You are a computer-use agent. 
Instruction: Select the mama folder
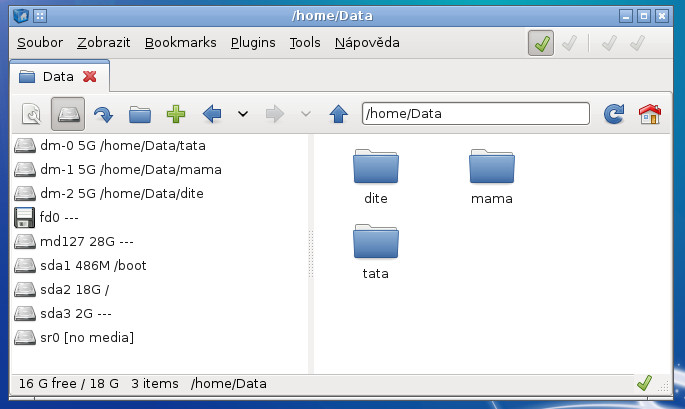click(492, 177)
